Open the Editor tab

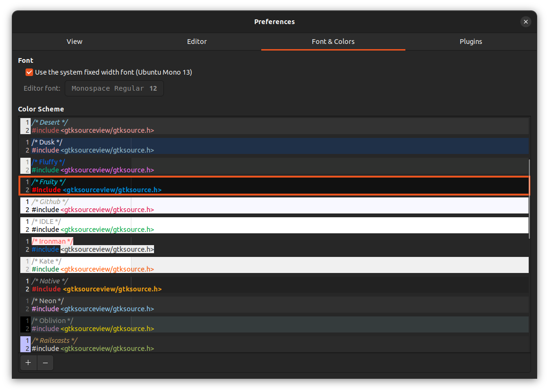197,42
